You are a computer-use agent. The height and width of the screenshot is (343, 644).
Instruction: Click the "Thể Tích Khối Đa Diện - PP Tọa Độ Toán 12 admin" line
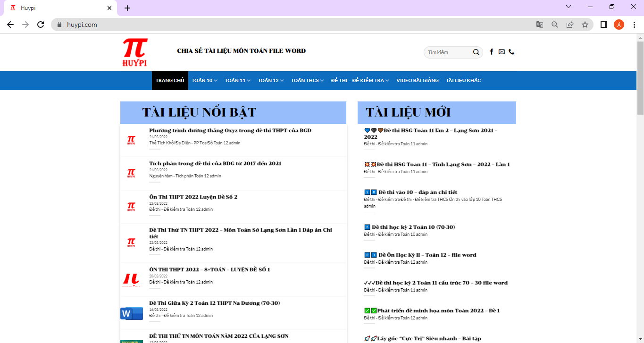click(x=195, y=143)
